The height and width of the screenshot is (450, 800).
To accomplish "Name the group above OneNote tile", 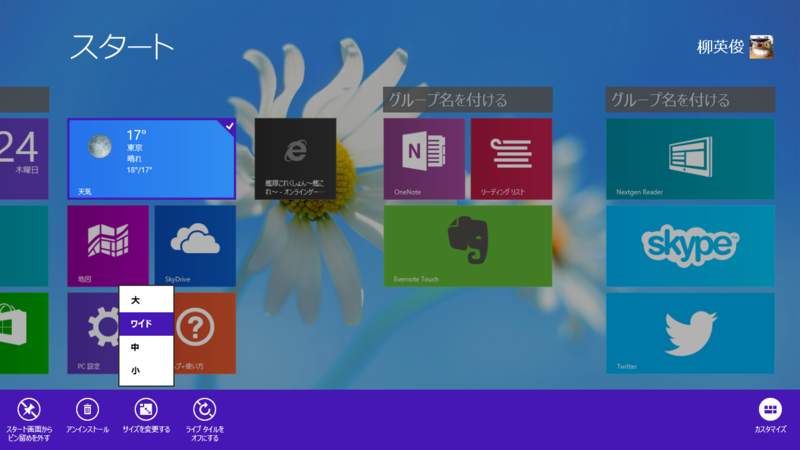I will tap(468, 99).
